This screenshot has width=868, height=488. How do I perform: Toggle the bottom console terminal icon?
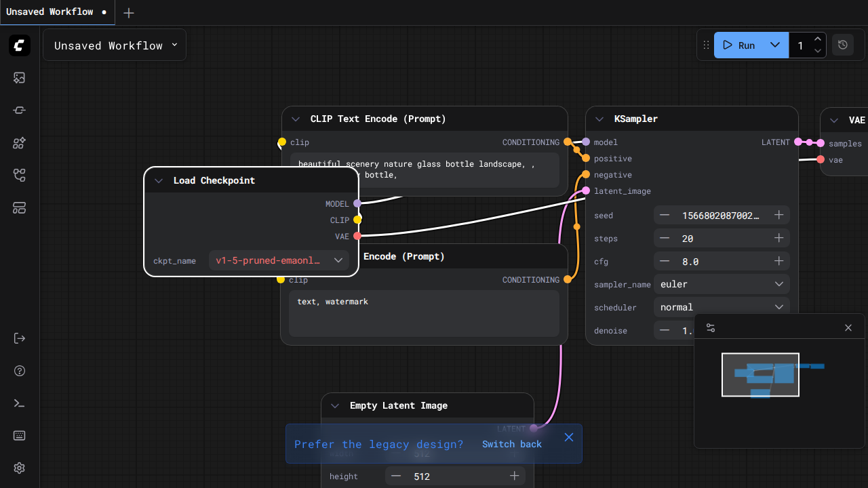pos(20,403)
